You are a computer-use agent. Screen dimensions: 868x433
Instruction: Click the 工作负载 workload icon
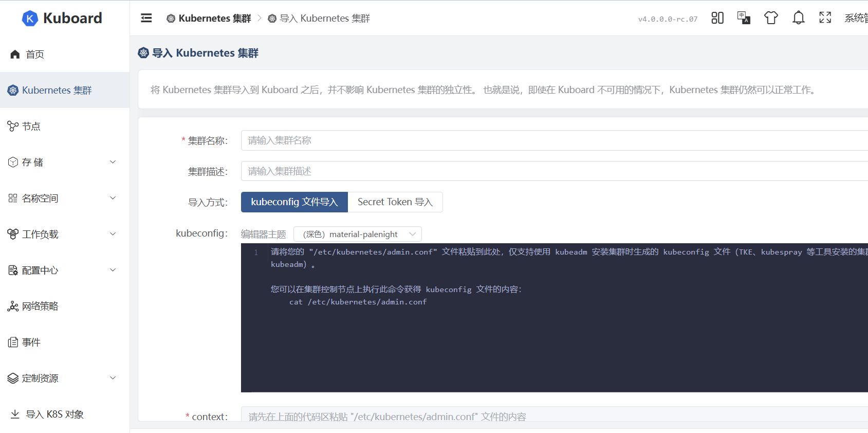point(13,234)
